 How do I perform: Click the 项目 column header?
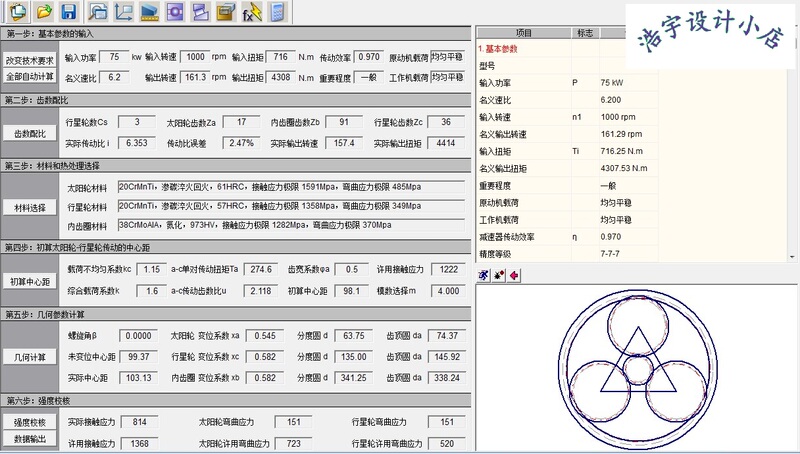pyautogui.click(x=523, y=33)
